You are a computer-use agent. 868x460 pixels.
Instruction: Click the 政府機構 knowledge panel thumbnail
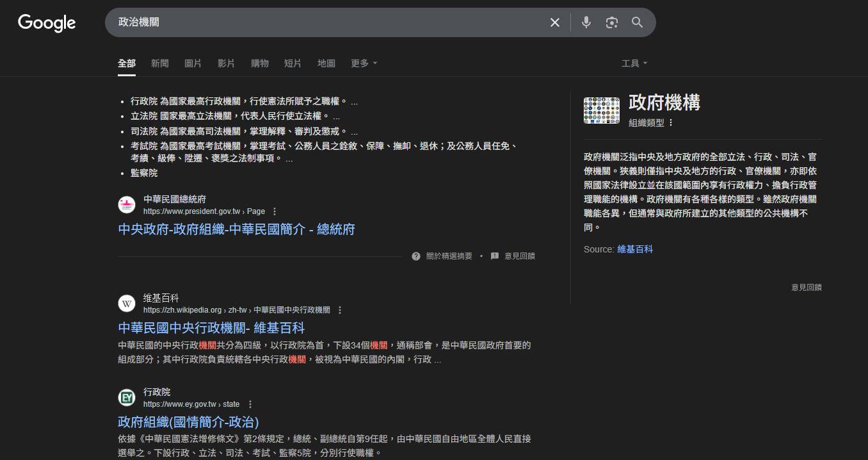pyautogui.click(x=602, y=110)
